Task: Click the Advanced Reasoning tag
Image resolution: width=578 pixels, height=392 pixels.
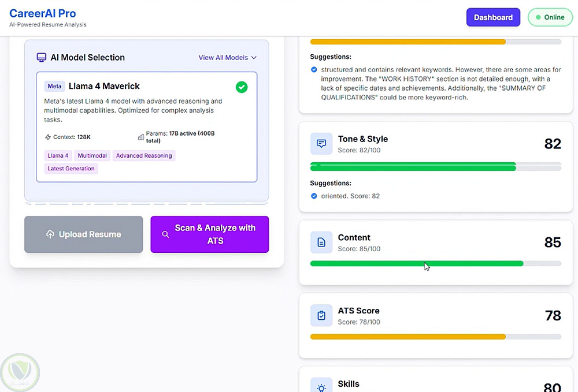Action: 144,156
